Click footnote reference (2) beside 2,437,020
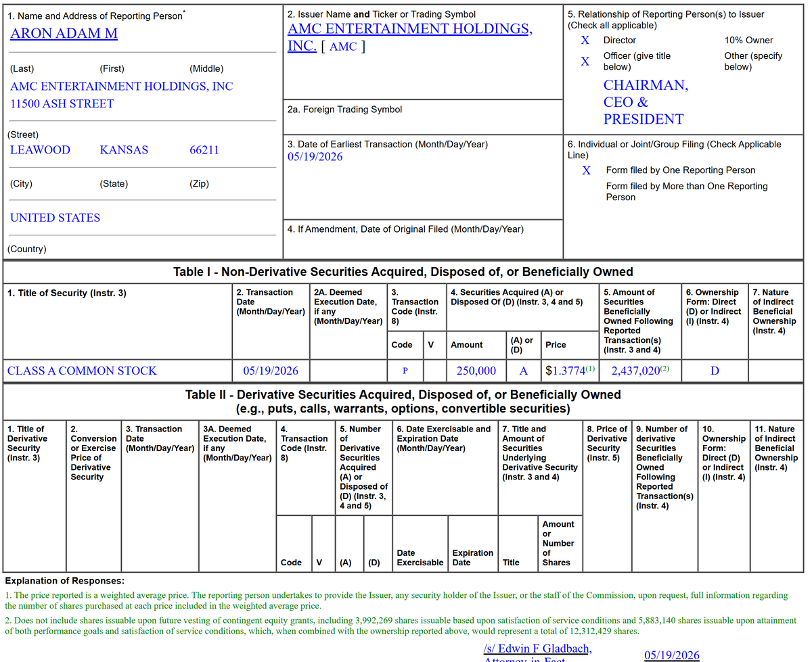This screenshot has height=662, width=812. click(664, 369)
